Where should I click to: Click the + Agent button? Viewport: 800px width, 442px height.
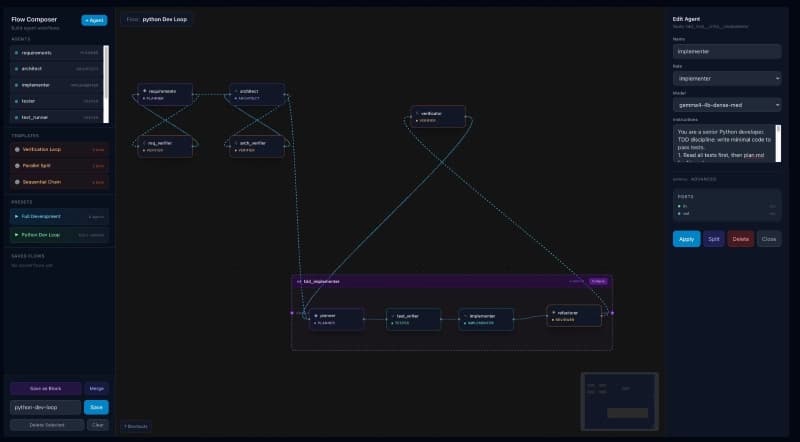click(94, 20)
